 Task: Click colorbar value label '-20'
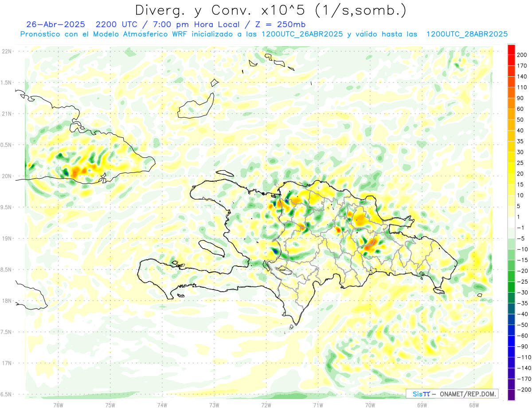click(523, 271)
